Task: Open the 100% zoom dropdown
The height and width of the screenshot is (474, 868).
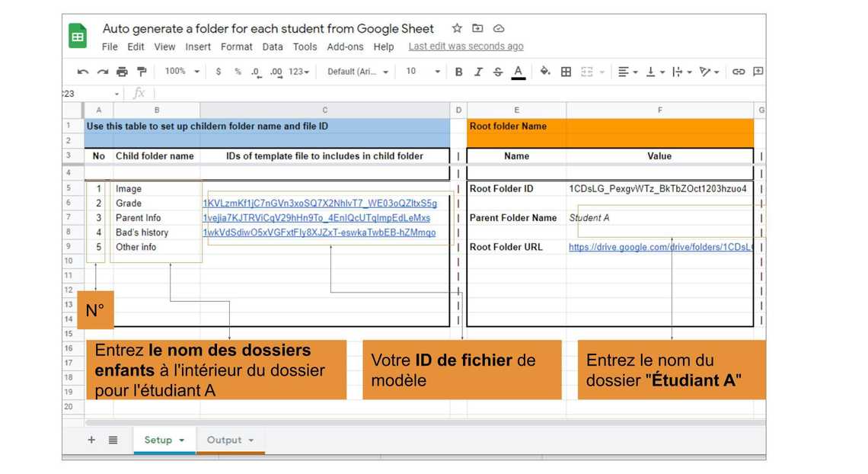Action: [x=182, y=72]
